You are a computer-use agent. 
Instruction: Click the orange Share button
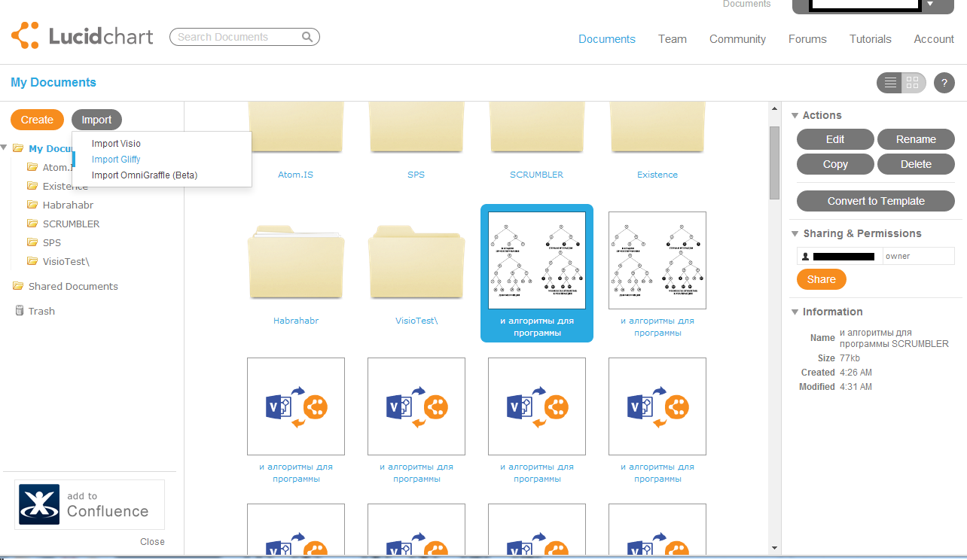(822, 279)
